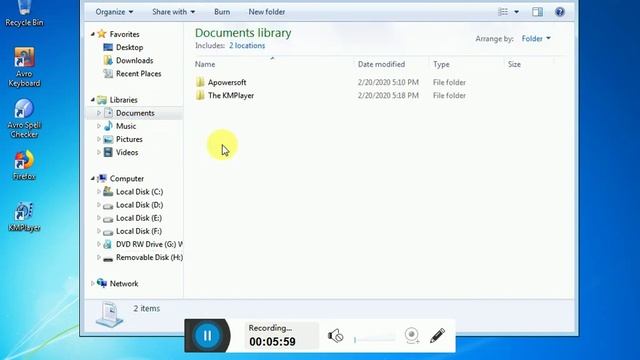The width and height of the screenshot is (640, 360).
Task: Open DVD RW Drive (G:)
Action: (x=149, y=244)
